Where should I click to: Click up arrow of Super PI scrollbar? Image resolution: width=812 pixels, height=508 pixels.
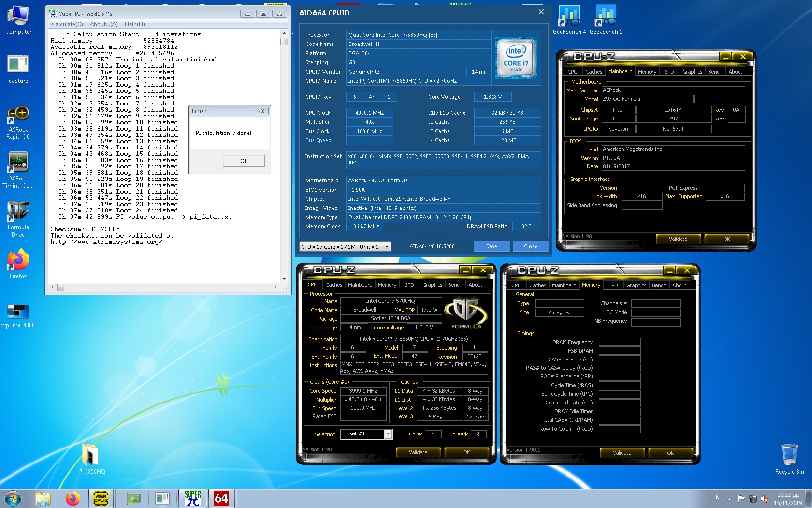284,33
